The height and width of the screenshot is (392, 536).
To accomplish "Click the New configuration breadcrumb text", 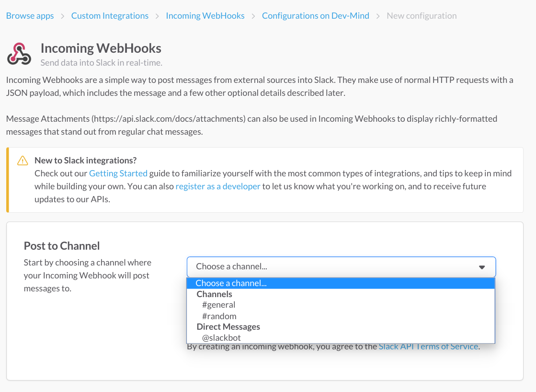I will (422, 16).
